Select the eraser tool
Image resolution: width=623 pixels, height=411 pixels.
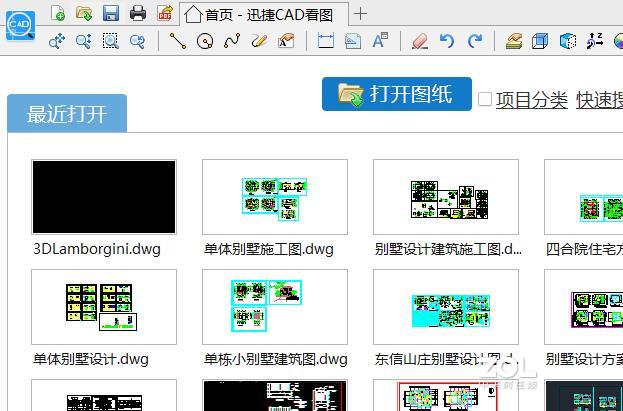(x=420, y=41)
